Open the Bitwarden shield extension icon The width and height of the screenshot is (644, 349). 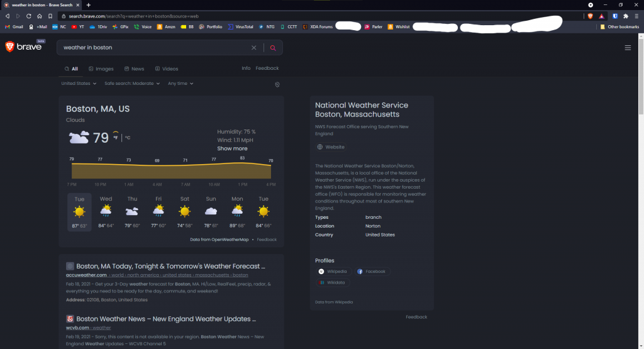pos(615,16)
